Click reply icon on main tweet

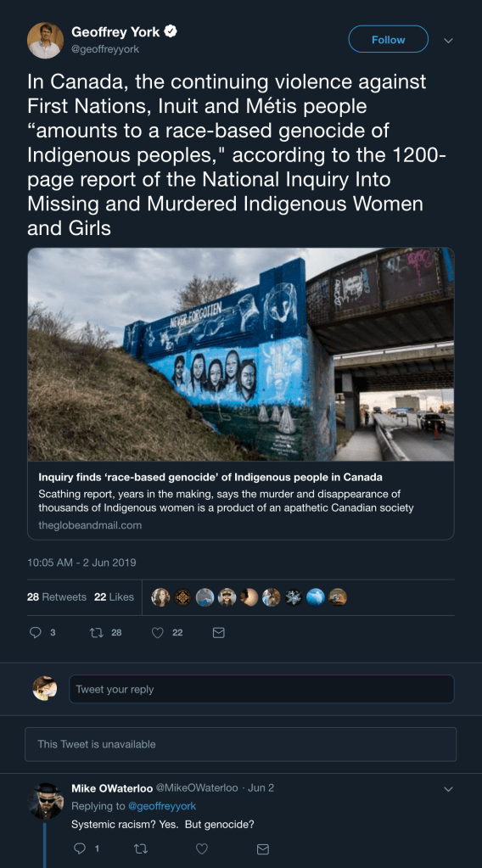click(x=36, y=632)
